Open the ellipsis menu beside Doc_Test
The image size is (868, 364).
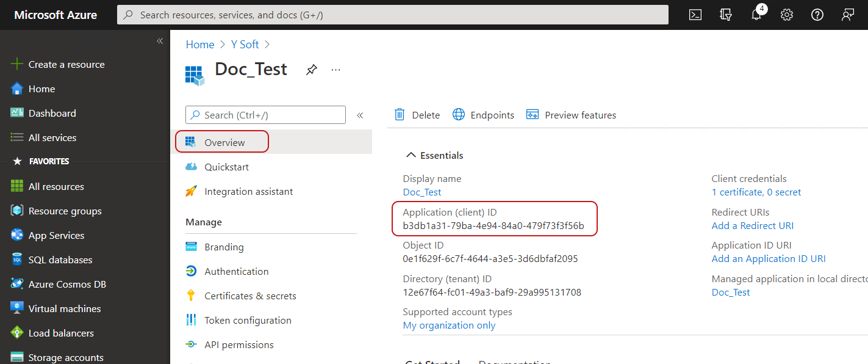click(x=335, y=70)
